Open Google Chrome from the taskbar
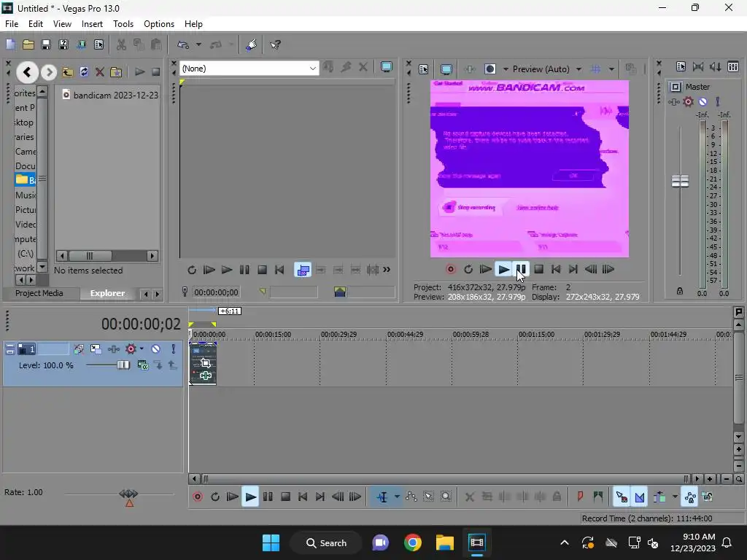Viewport: 747px width, 560px height. tap(413, 542)
